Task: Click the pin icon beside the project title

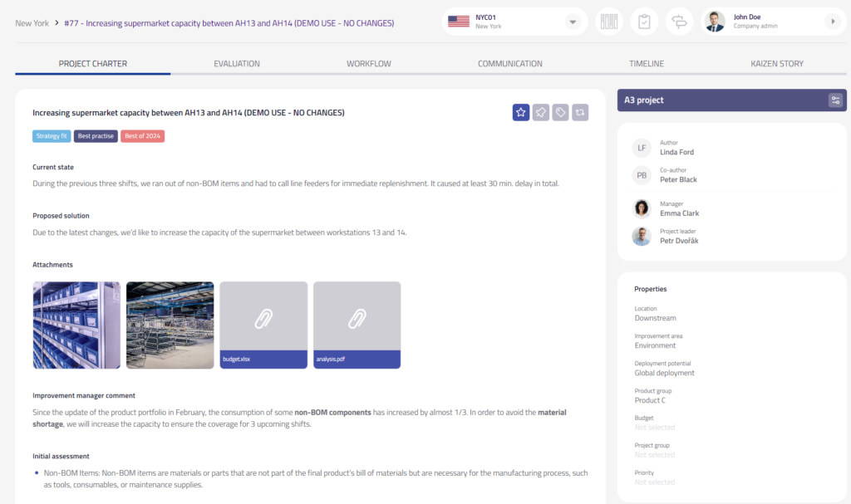Action: click(541, 112)
